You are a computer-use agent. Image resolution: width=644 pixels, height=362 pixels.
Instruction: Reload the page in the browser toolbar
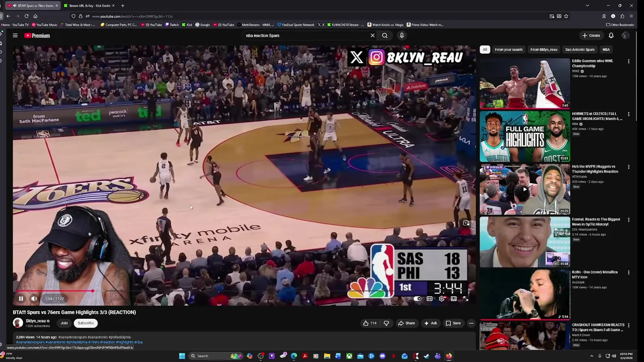[26, 16]
